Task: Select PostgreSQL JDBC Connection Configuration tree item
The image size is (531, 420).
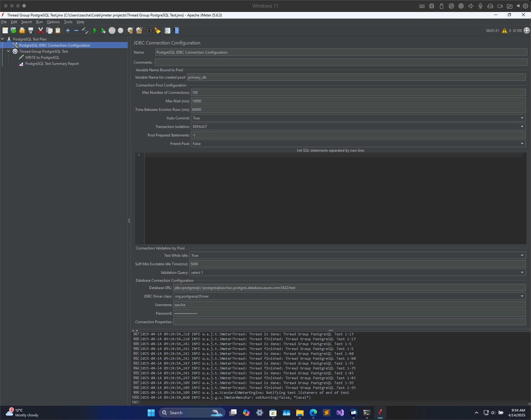Action: 55,45
